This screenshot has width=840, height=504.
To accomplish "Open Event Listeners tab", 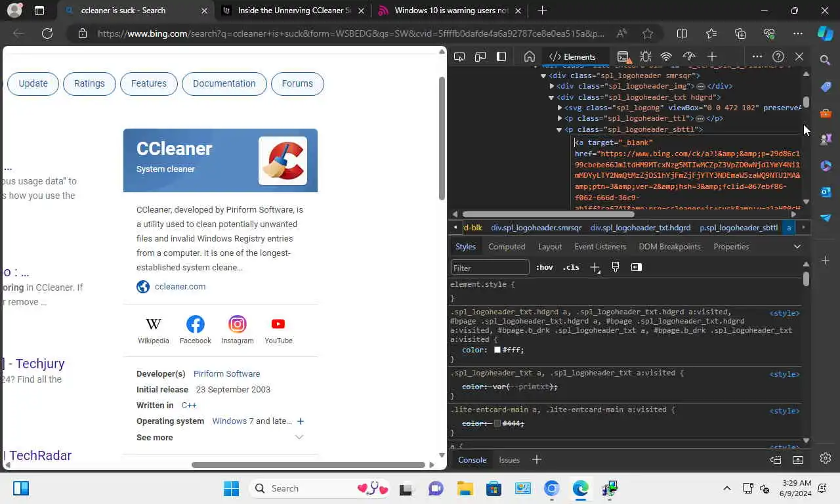I will click(x=600, y=247).
